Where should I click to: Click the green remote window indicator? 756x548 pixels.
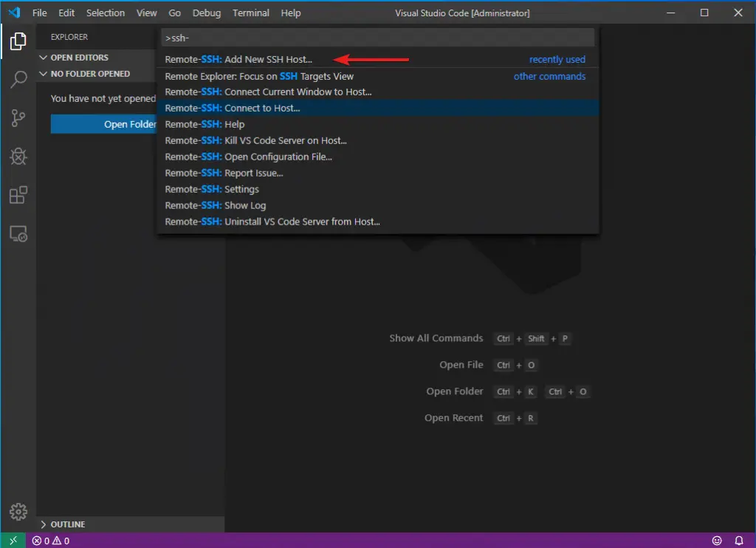point(13,541)
